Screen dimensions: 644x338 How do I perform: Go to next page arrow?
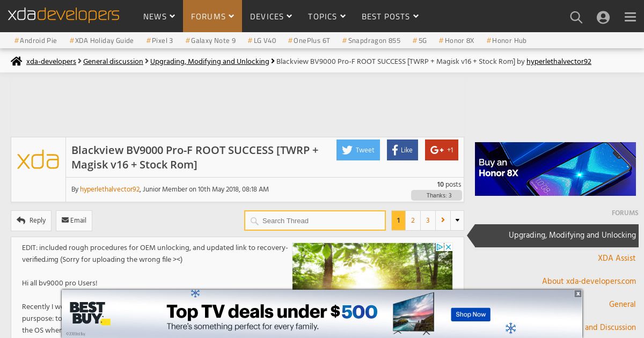click(443, 221)
